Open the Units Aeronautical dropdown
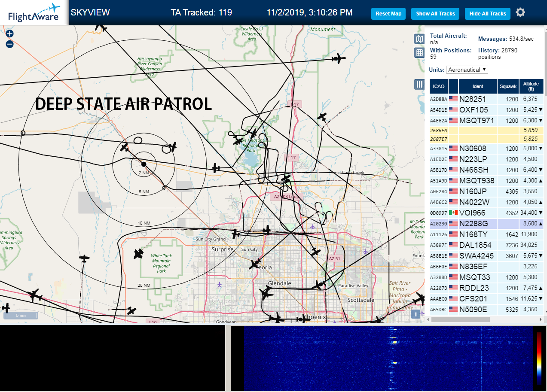Image resolution: width=547 pixels, height=392 pixels. (x=467, y=70)
